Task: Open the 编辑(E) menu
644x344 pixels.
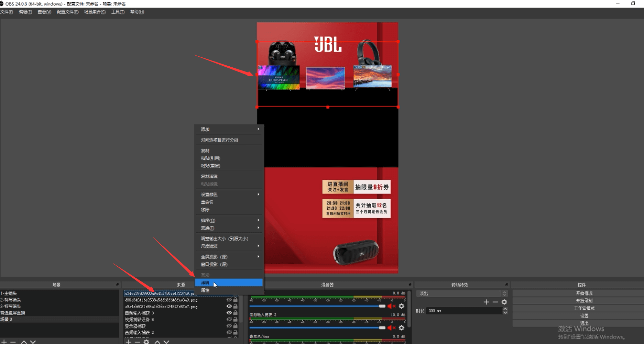Action: 25,12
